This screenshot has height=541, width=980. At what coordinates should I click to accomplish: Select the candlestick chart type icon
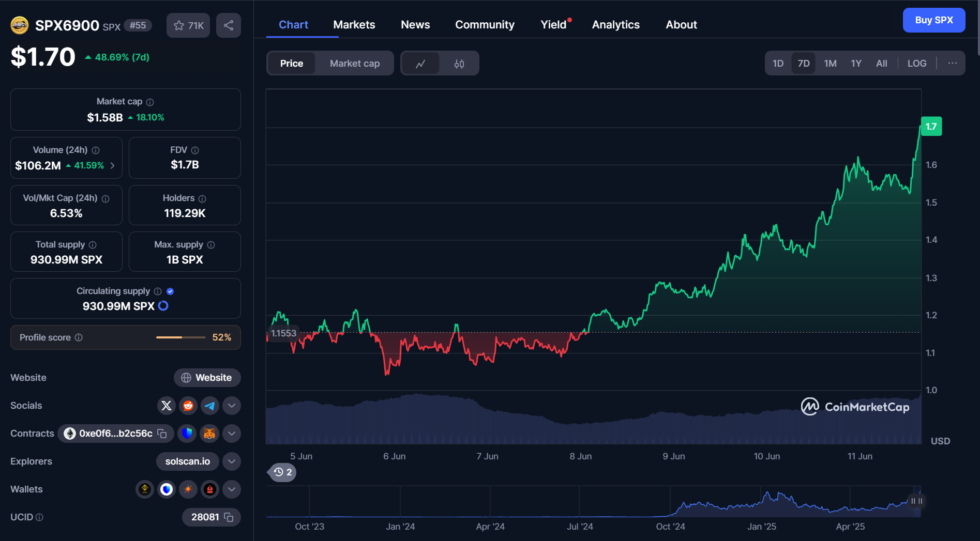459,64
